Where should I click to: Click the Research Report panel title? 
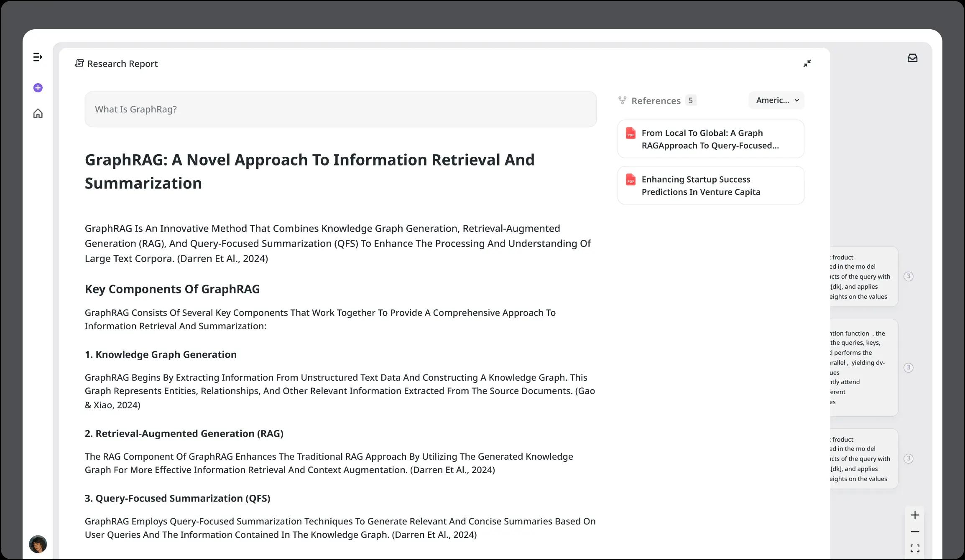click(x=123, y=64)
